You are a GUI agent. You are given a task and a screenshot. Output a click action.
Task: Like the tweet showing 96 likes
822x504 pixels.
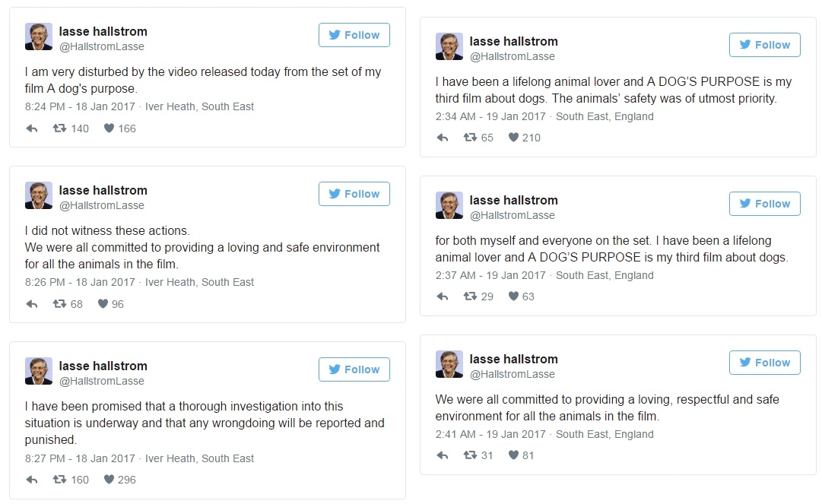point(103,303)
